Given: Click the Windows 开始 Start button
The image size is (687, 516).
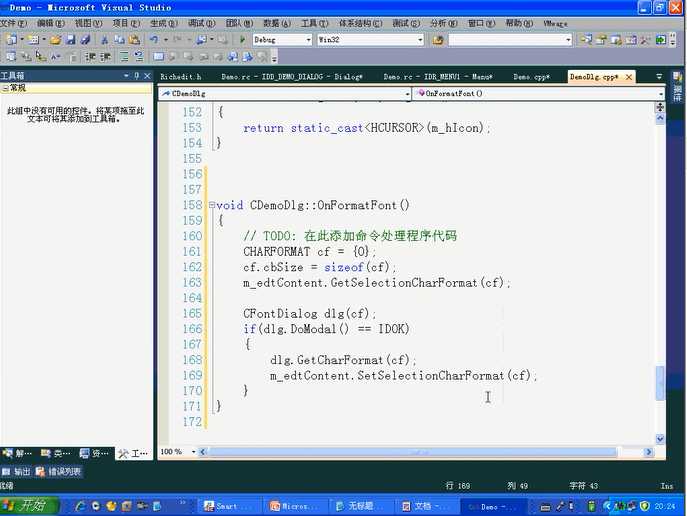Looking at the screenshot, I should point(29,506).
